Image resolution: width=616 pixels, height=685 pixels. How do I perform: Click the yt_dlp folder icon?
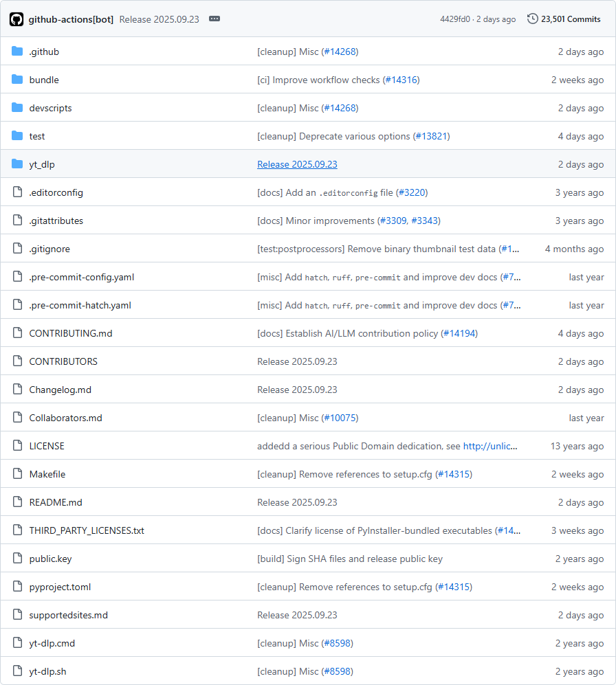17,164
